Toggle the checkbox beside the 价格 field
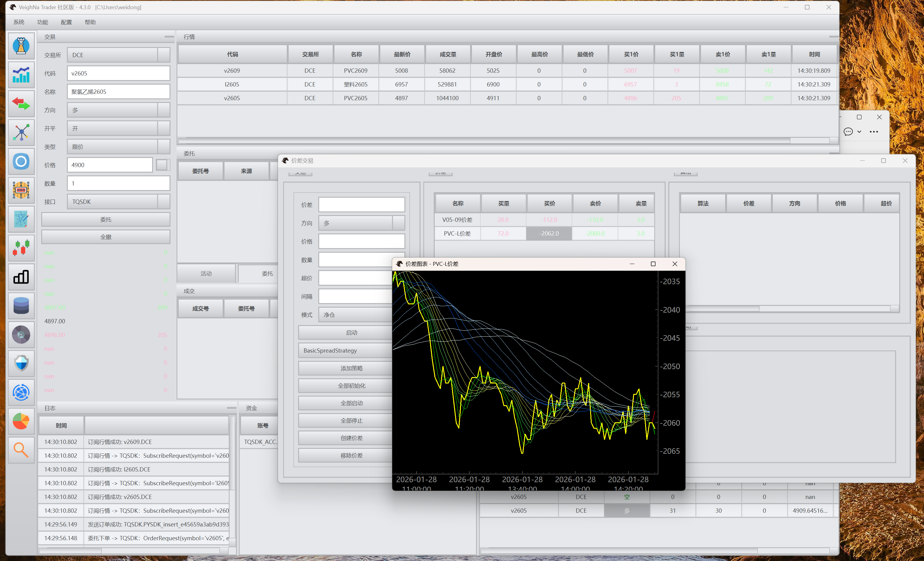The height and width of the screenshot is (561, 924). [162, 165]
